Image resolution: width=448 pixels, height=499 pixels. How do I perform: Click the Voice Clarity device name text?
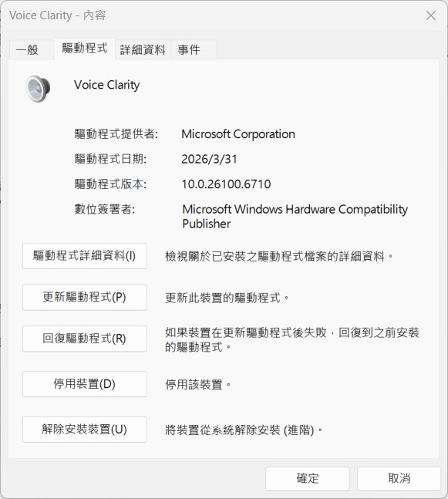point(107,86)
